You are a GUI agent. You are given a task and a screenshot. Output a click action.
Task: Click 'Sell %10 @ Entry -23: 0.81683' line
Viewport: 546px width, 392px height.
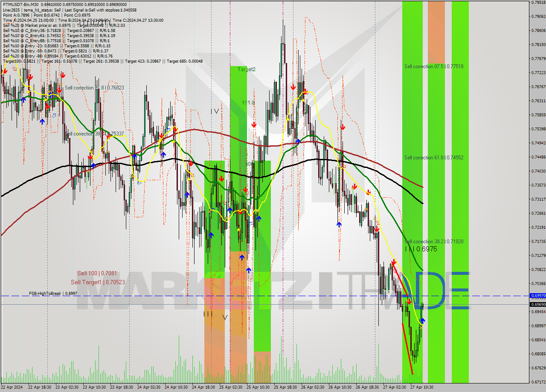pyautogui.click(x=56, y=46)
